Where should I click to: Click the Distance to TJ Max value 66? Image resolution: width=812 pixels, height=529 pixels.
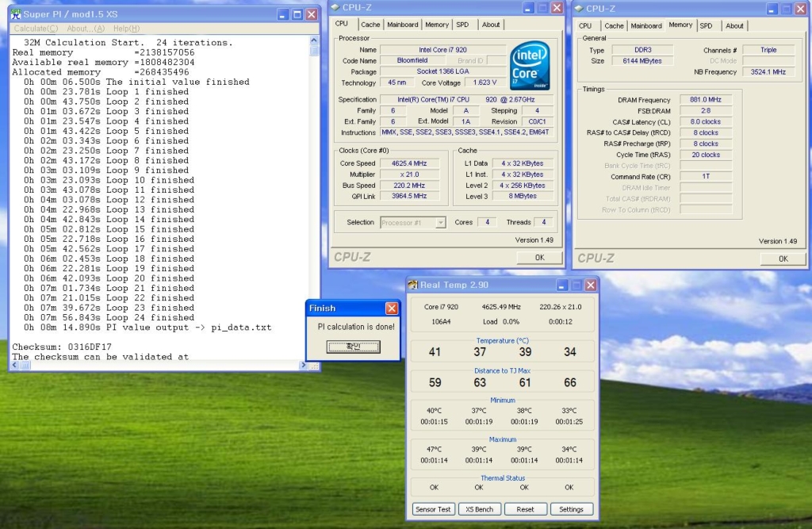click(569, 382)
